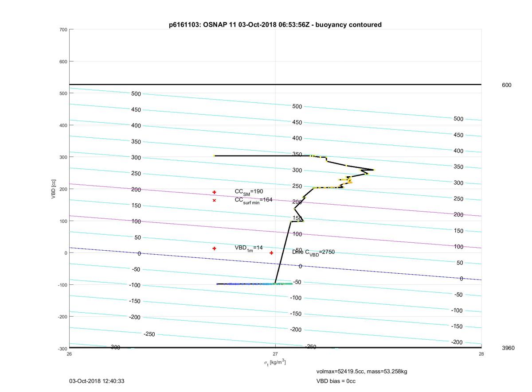Click the x-axis tick label '26'
This screenshot has width=532, height=392.
coord(69,354)
